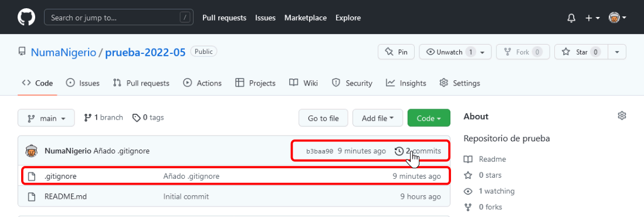The image size is (644, 217).
Task: Open NumaNigerio commit author link
Action: coord(68,151)
